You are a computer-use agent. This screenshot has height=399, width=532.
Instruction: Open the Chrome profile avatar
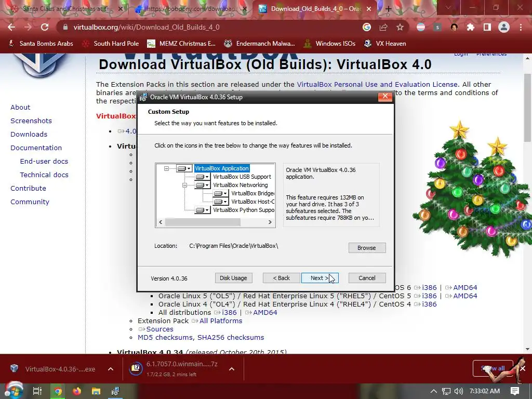[x=504, y=27]
